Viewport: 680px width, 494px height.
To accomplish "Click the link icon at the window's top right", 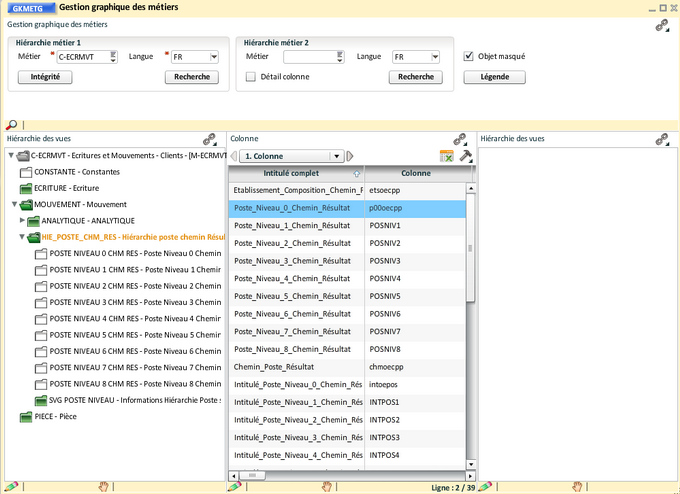I will tap(661, 26).
